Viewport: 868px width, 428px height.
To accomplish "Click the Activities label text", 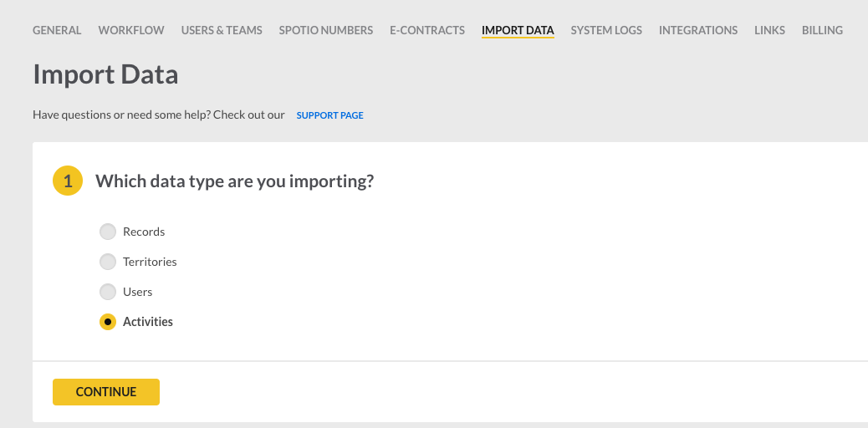I will point(148,321).
